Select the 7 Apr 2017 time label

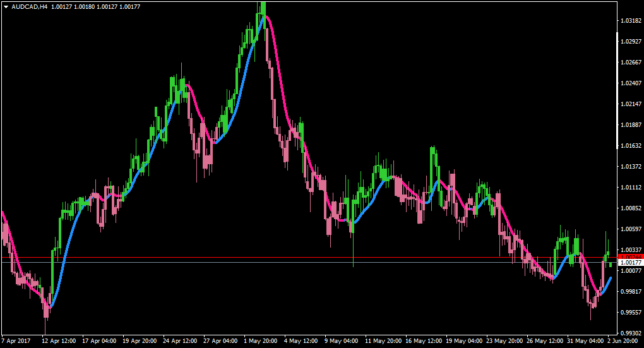16,341
